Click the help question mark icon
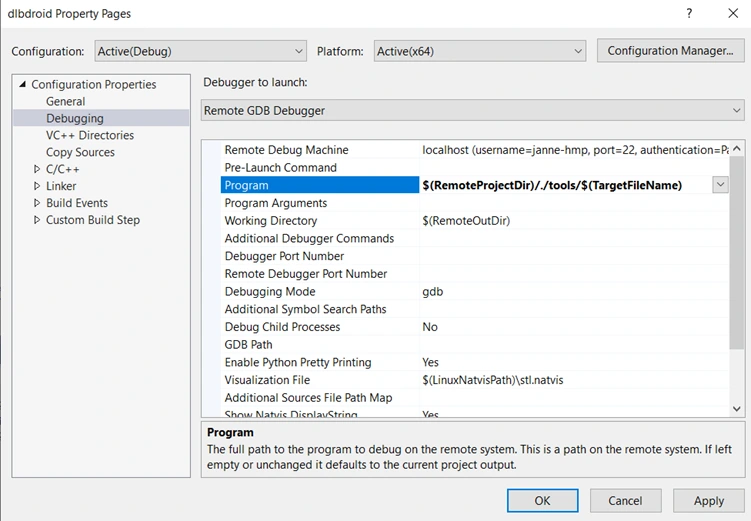 pos(688,14)
